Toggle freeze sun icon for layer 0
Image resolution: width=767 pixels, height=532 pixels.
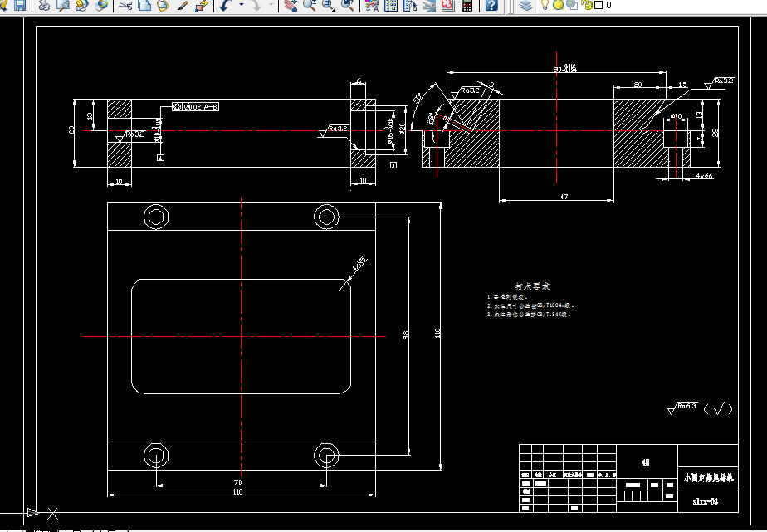pyautogui.click(x=558, y=5)
